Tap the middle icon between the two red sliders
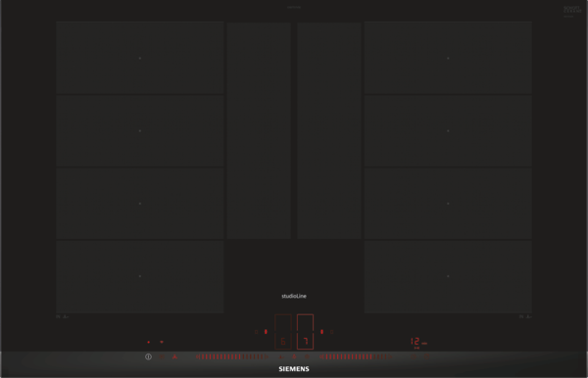The image size is (588, 378). click(294, 356)
